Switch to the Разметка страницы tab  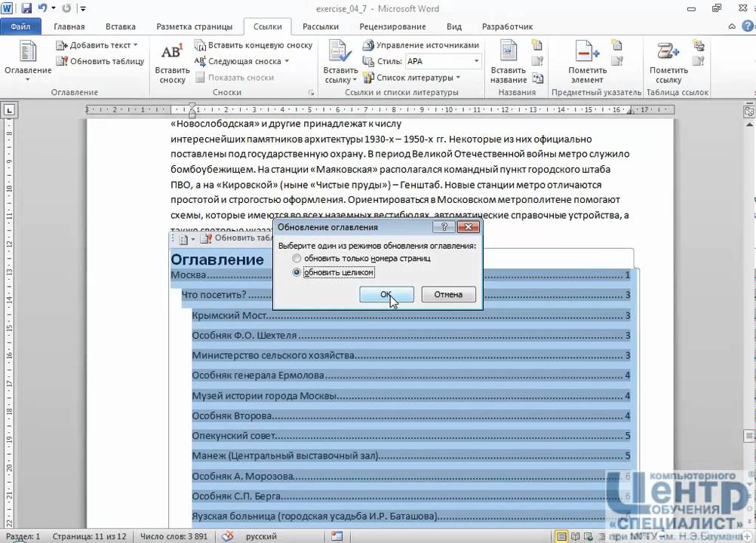[x=195, y=26]
